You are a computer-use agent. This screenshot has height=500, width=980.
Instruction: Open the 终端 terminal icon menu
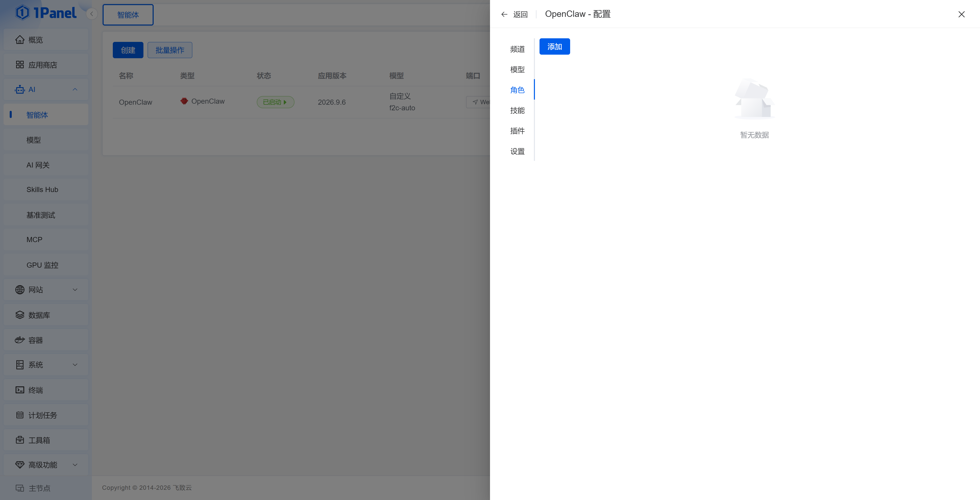20,390
